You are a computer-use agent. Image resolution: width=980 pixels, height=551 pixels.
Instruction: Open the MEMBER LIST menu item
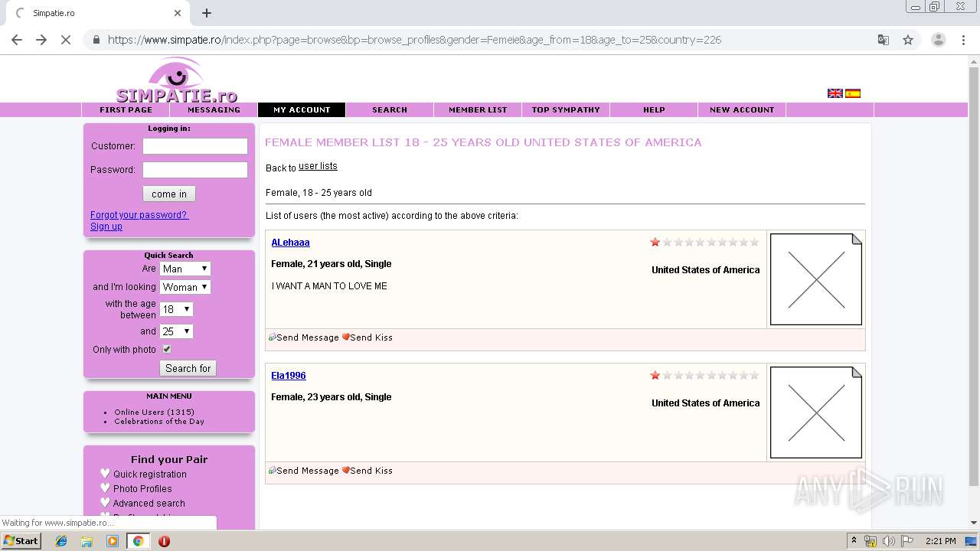coord(478,109)
